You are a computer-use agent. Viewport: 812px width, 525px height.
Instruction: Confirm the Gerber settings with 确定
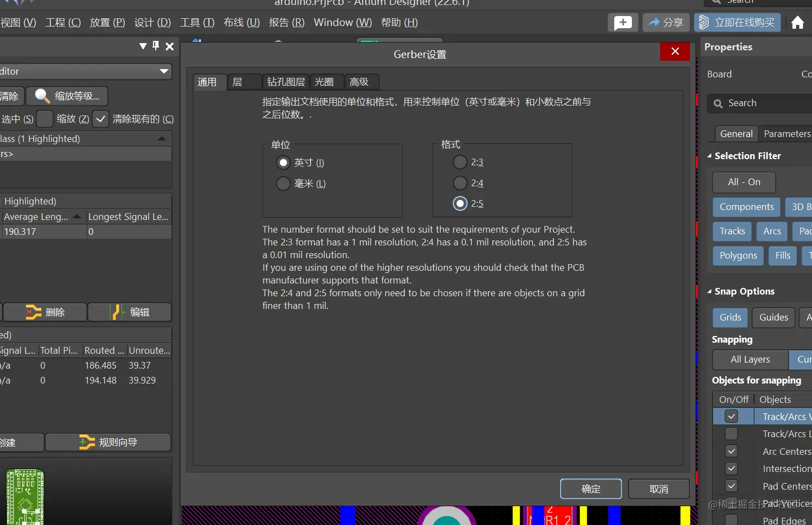(591, 489)
